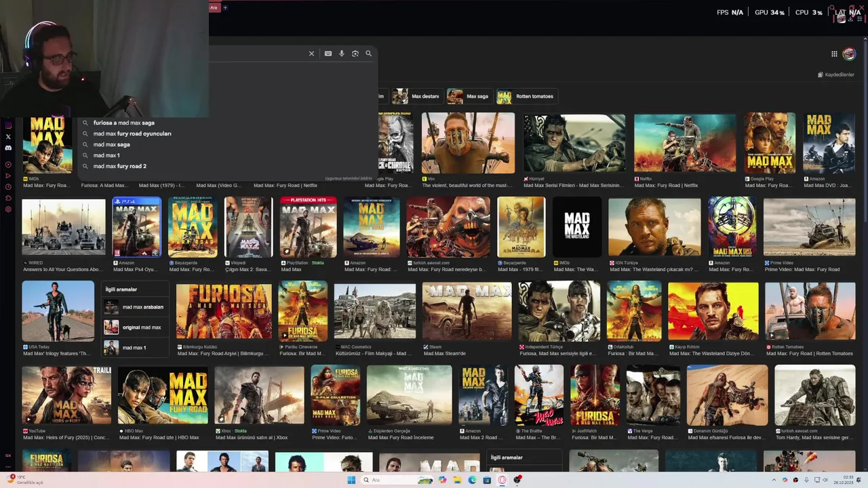Open the send-arrow icon in the sidebar
Screen dimensions: 868x488
coord(8,176)
